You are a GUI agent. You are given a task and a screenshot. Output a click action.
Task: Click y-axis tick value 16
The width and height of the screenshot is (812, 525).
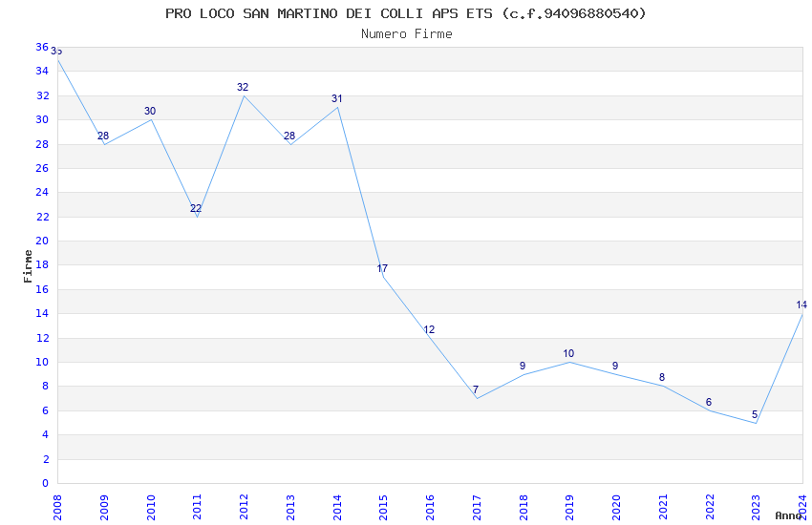tap(42, 289)
